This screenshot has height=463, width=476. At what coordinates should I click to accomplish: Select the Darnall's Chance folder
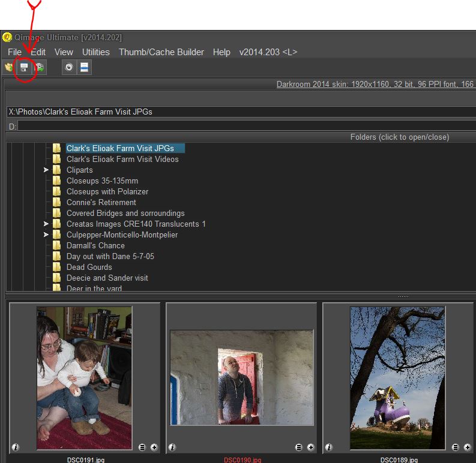click(95, 246)
